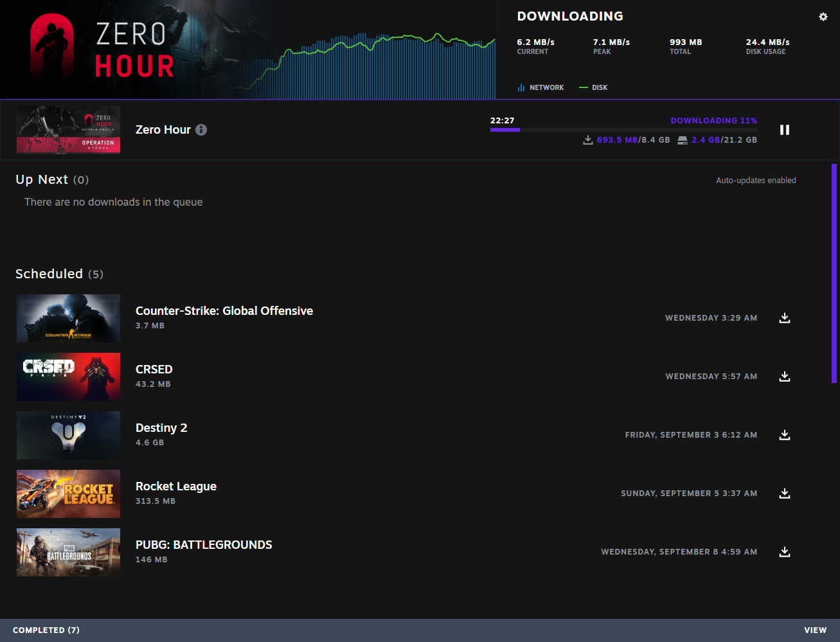Click the Zero Hour download progress bar
This screenshot has width=840, height=642.
(623, 130)
